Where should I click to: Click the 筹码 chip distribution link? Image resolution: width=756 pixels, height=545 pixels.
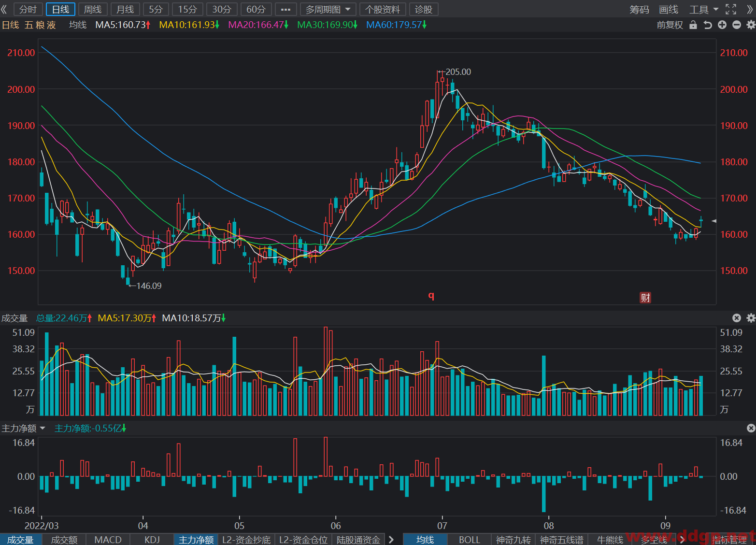(x=640, y=9)
